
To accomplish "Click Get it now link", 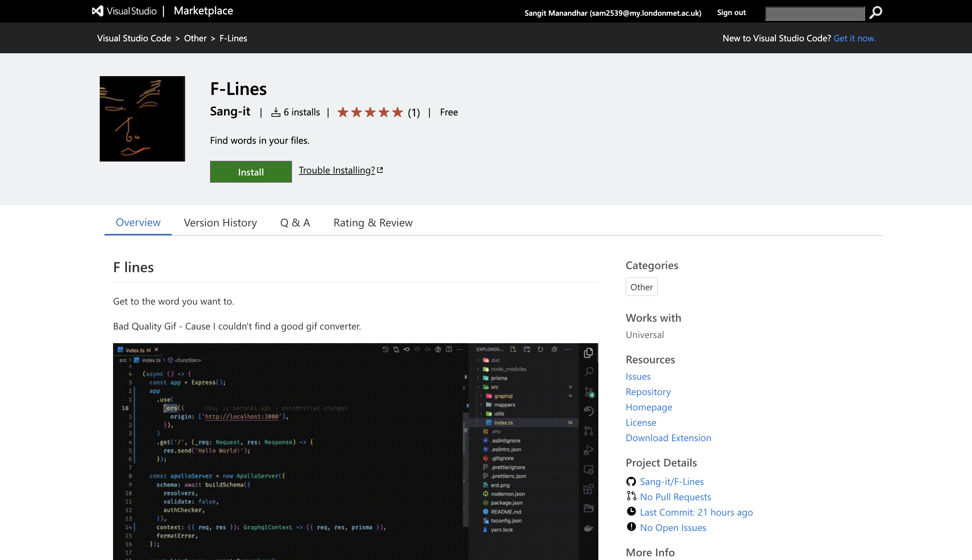I will tap(855, 38).
